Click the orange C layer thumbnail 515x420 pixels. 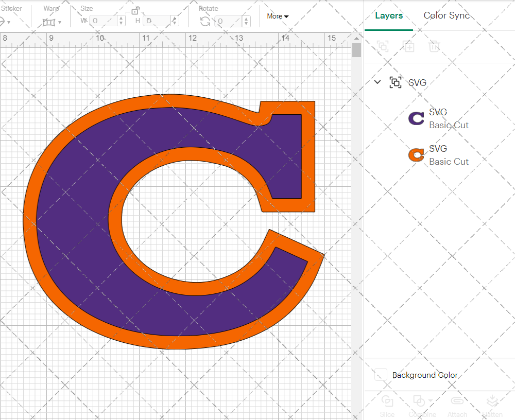tap(415, 154)
